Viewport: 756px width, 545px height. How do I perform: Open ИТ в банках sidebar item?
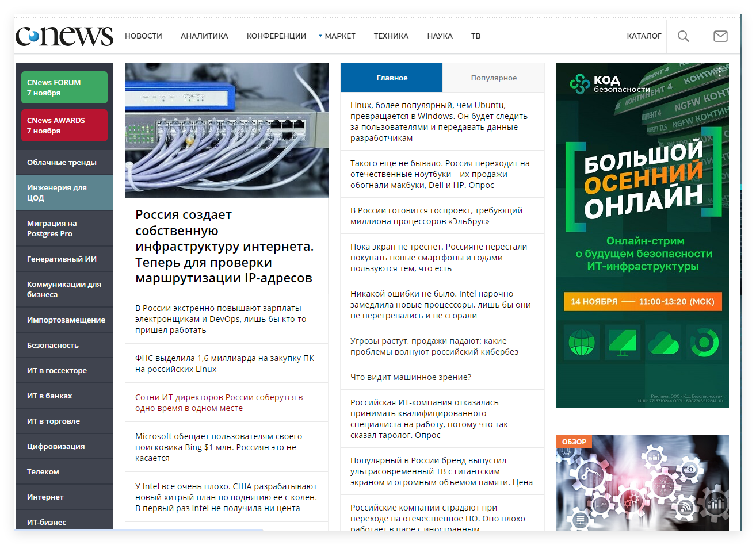coord(64,396)
